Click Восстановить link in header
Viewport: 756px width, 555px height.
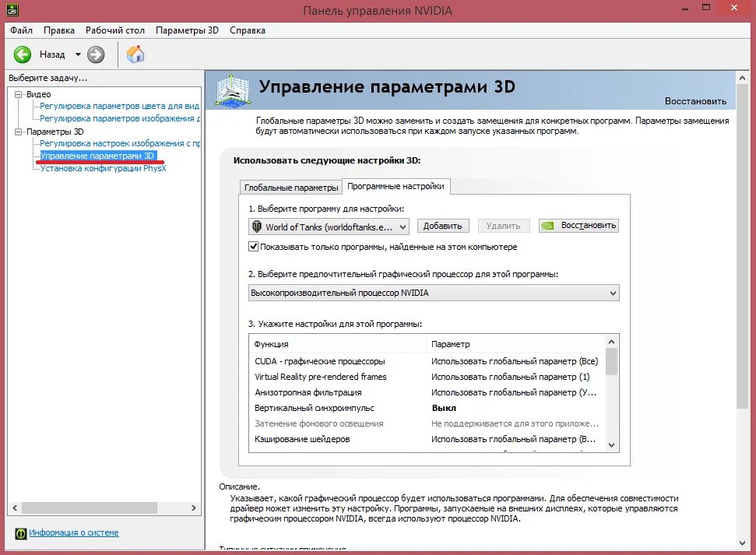click(x=695, y=101)
